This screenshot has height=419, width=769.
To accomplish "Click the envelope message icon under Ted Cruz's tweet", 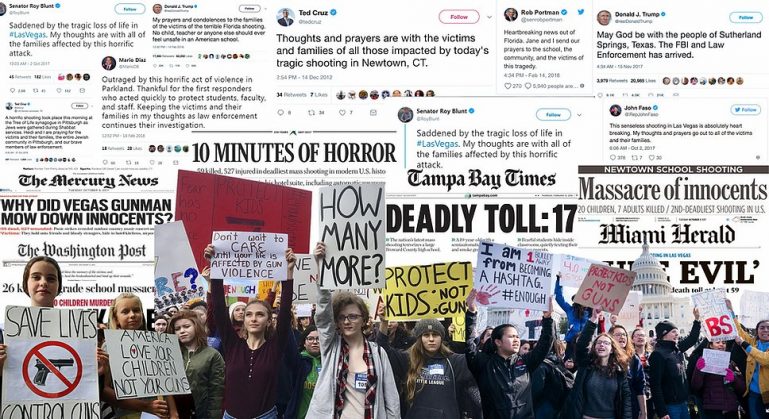I will click(373, 113).
